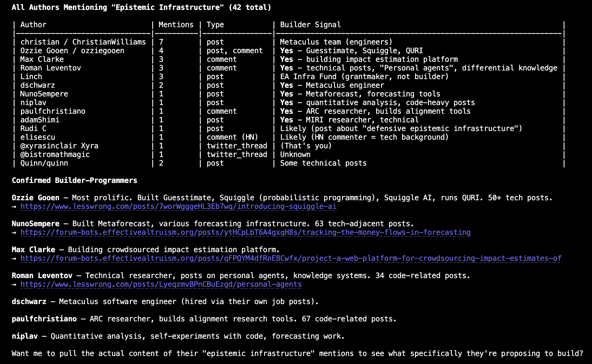The width and height of the screenshot is (592, 364).
Task: Click the 'All Authors Mentioning' heading
Action: [141, 7]
